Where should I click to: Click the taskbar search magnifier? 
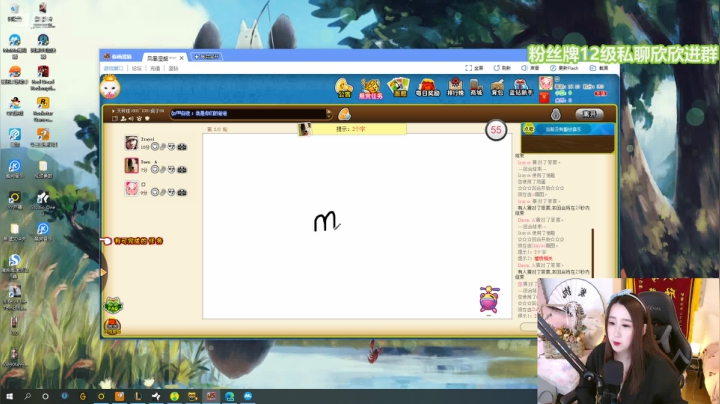pos(28,396)
